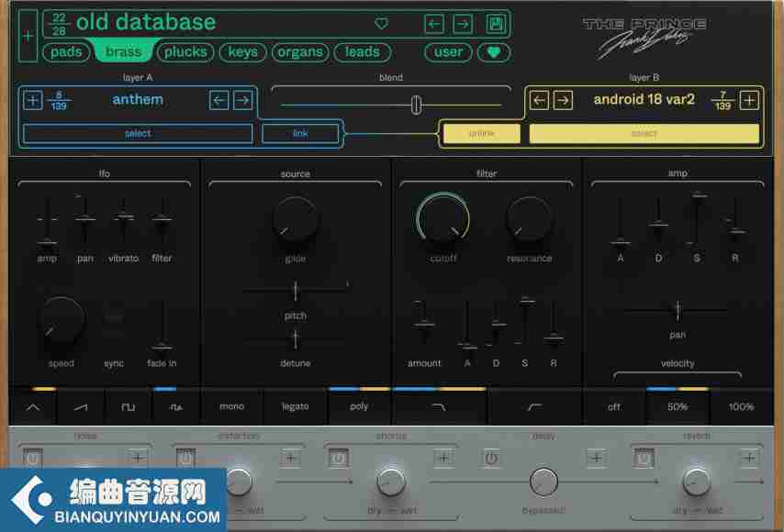Click the filter cutoff knob
The width and height of the screenshot is (784, 532).
click(443, 219)
